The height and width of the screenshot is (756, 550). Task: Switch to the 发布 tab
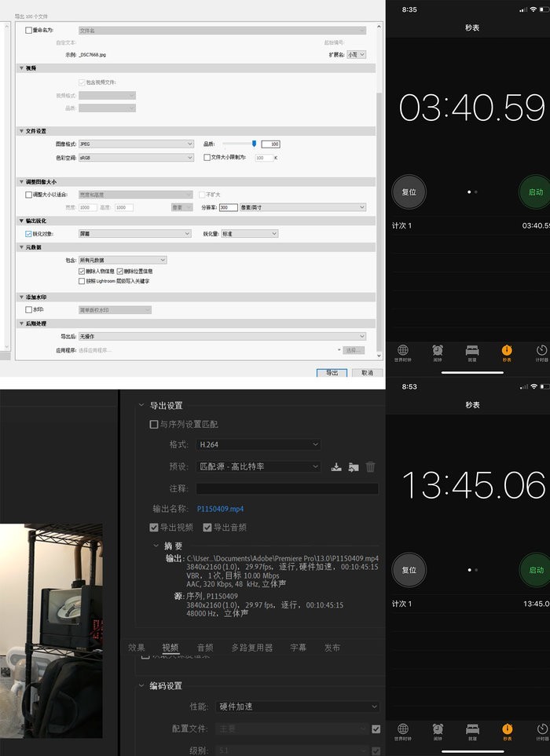click(x=332, y=648)
